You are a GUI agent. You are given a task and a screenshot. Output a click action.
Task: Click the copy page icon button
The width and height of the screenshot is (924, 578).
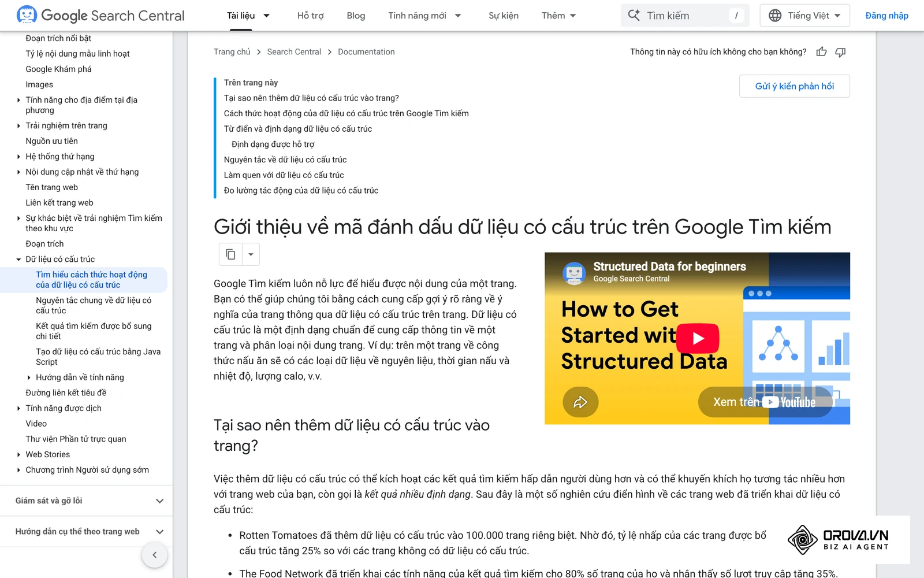230,254
